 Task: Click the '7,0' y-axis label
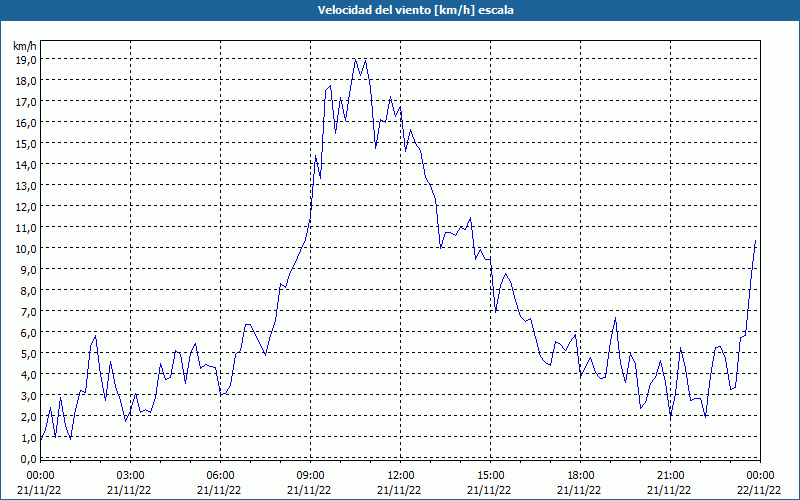tap(28, 311)
